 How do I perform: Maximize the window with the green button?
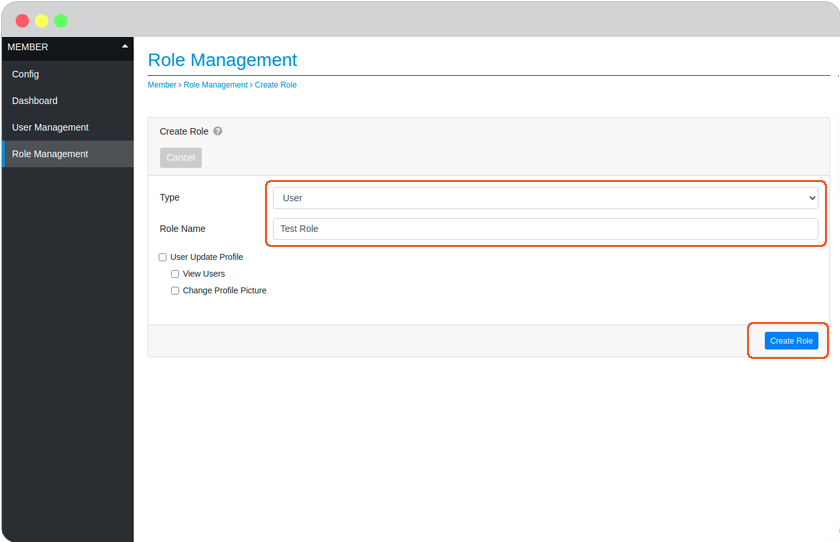(61, 21)
